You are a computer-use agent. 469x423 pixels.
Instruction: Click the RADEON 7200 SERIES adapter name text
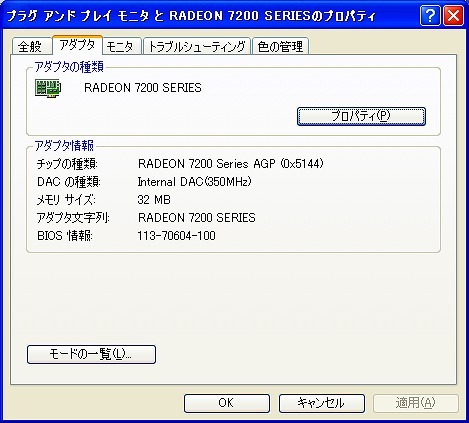point(143,88)
